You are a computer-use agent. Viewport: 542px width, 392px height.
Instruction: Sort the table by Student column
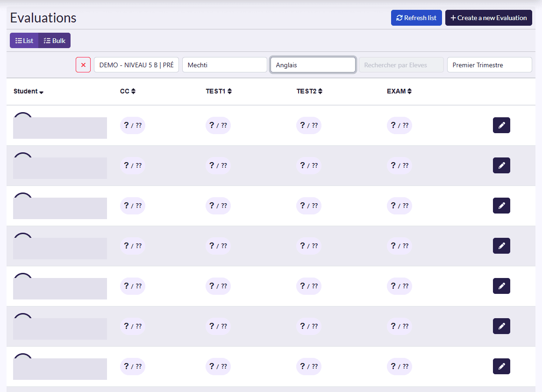(x=29, y=91)
